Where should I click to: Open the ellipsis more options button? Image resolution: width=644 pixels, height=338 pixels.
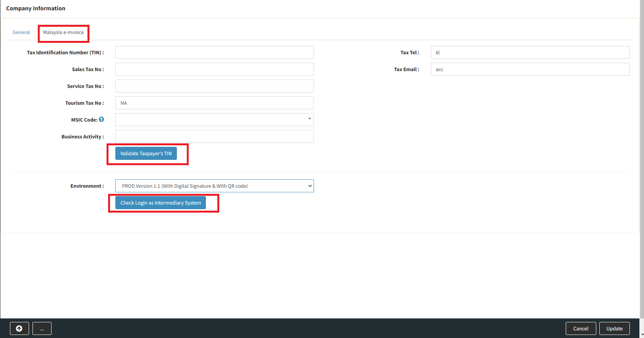(42, 328)
